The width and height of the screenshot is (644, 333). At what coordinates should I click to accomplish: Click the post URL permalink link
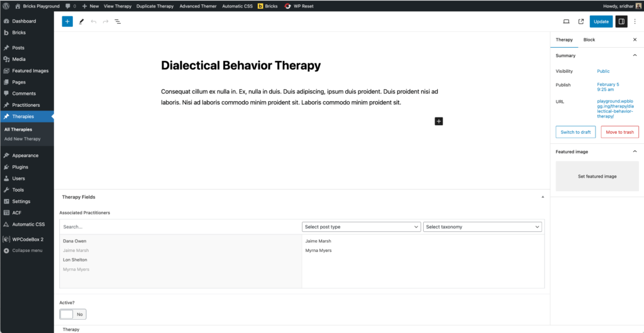[x=614, y=109]
